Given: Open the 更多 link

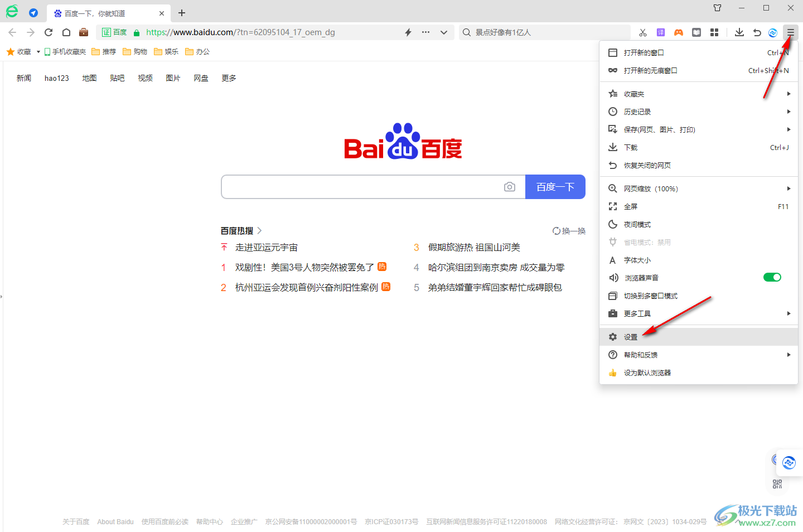Looking at the screenshot, I should coord(229,78).
